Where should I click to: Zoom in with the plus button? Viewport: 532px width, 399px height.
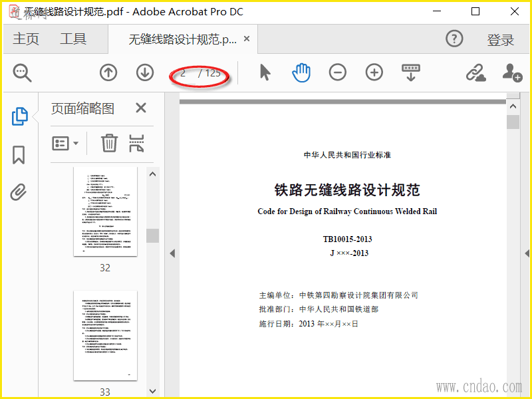tap(374, 72)
